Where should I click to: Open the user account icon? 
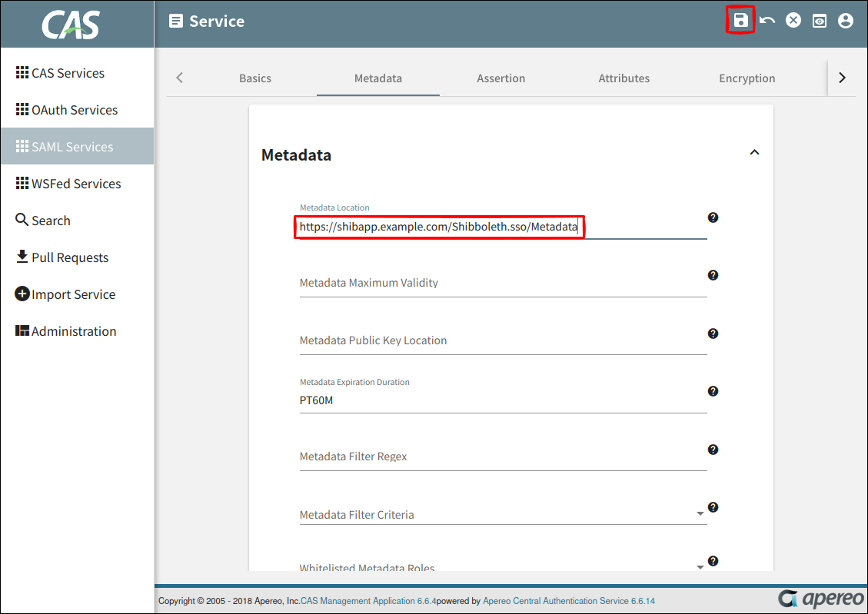(846, 21)
